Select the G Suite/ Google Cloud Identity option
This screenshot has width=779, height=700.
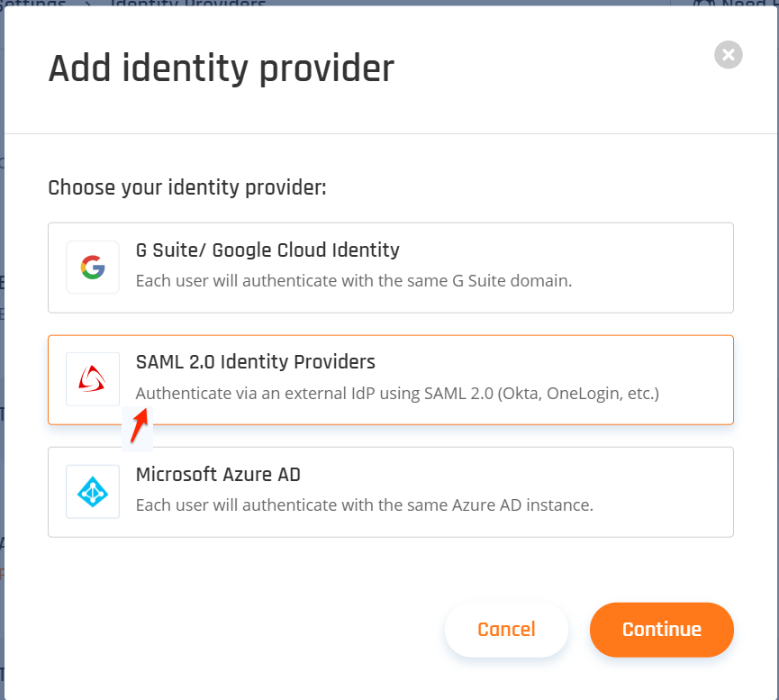[x=390, y=267]
